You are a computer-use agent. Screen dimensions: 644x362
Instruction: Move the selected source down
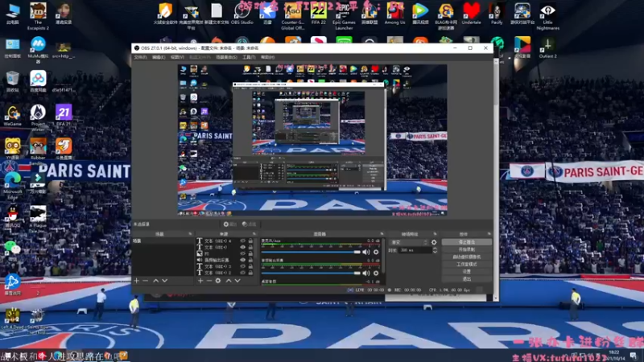point(237,281)
